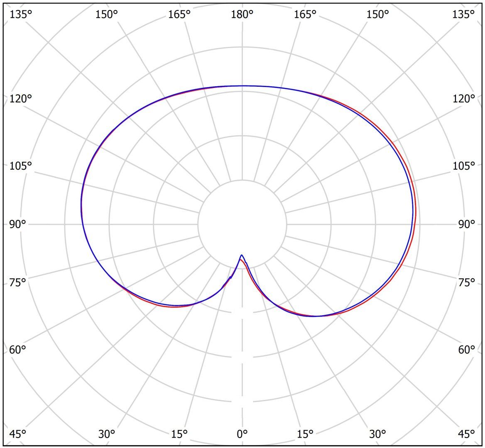Click the top-right 135° corner label
Screen dimensions: 485x448
coord(464,15)
